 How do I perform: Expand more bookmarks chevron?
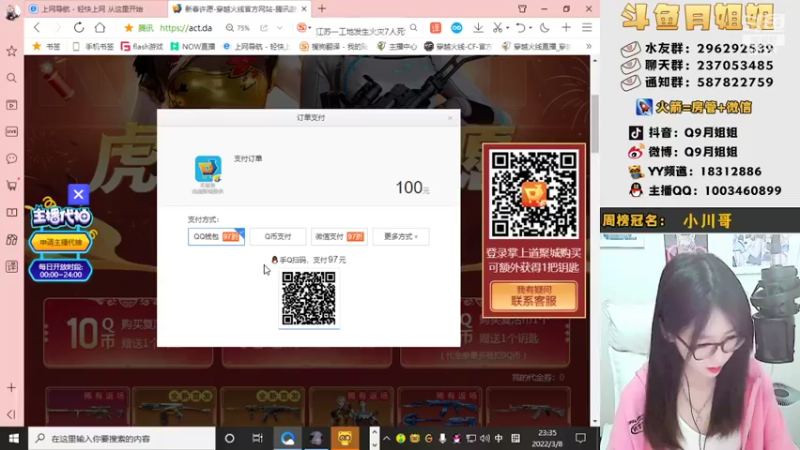point(588,46)
